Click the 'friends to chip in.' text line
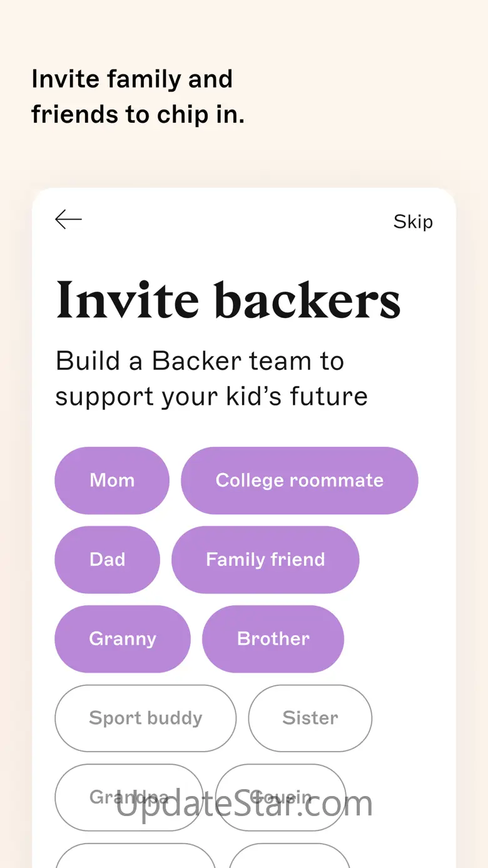The height and width of the screenshot is (868, 488). 138,115
